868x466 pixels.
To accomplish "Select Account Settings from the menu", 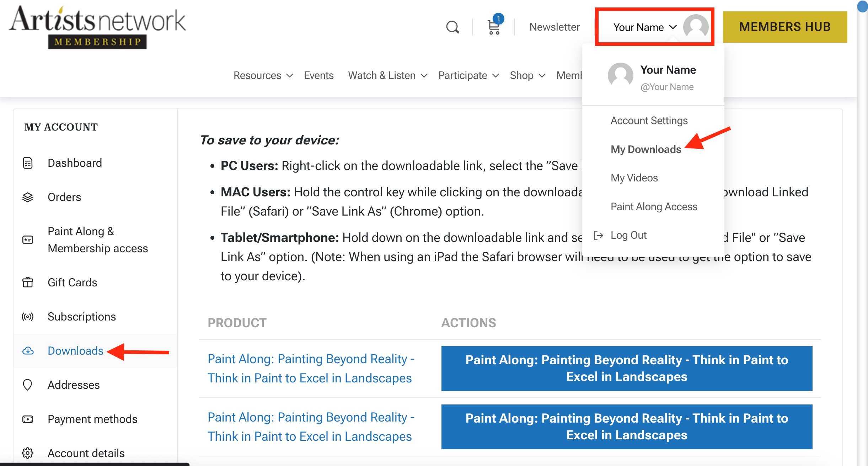I will click(x=649, y=120).
